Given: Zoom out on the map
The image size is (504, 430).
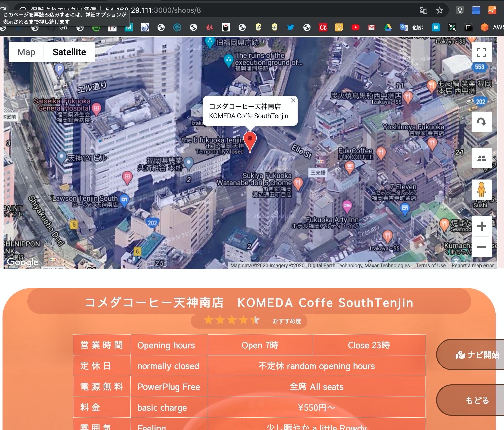Looking at the screenshot, I should coord(481,247).
